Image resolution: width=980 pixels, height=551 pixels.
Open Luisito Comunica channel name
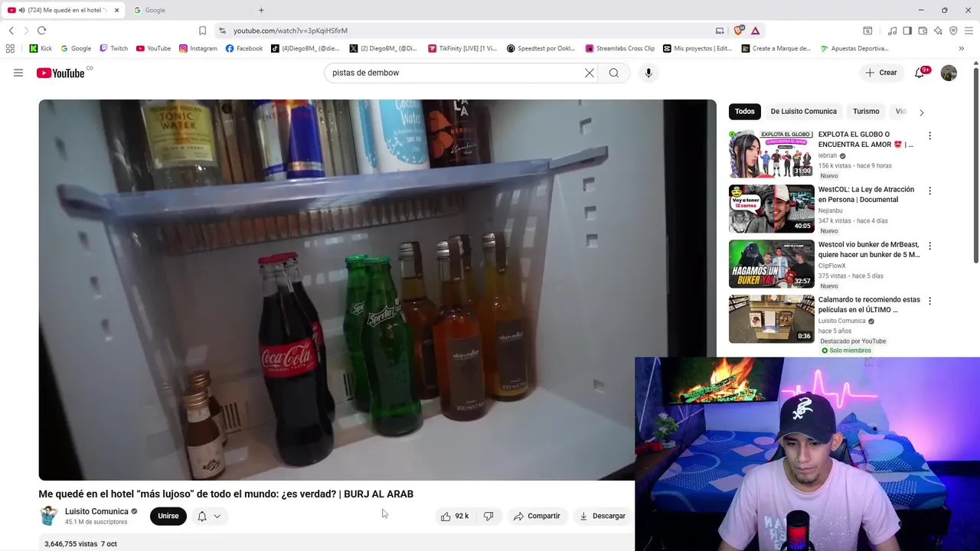pyautogui.click(x=96, y=511)
